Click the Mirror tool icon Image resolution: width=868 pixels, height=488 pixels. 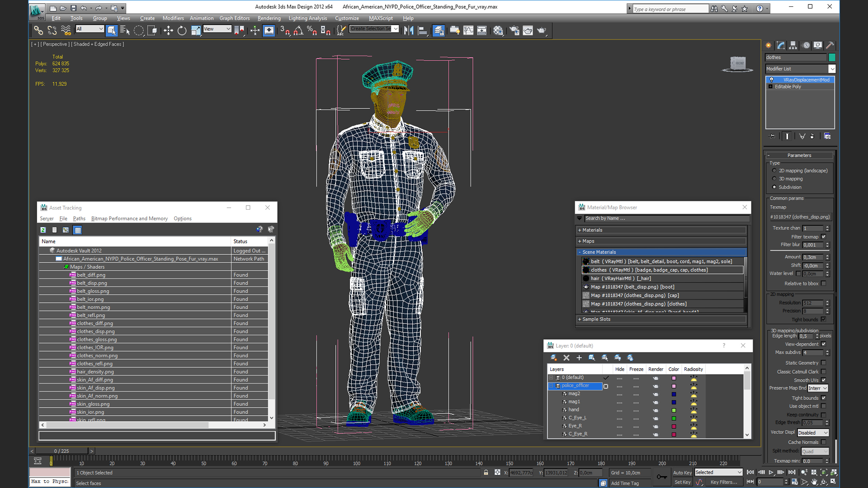click(409, 30)
